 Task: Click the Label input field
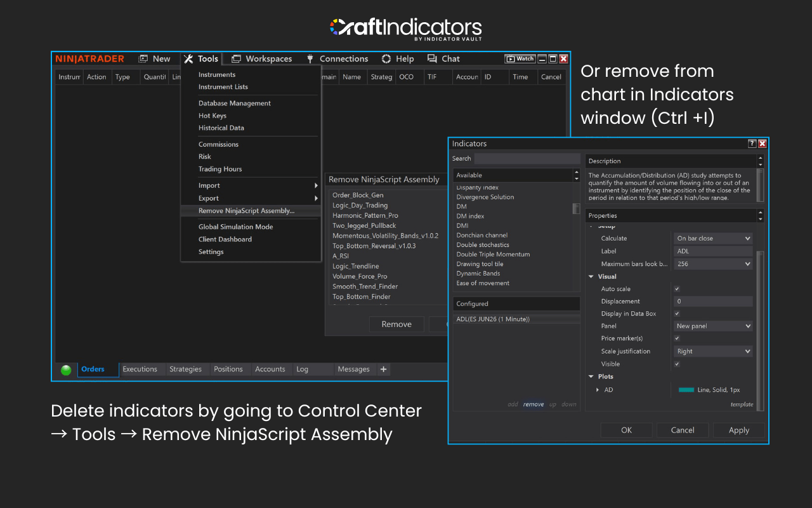tap(713, 251)
